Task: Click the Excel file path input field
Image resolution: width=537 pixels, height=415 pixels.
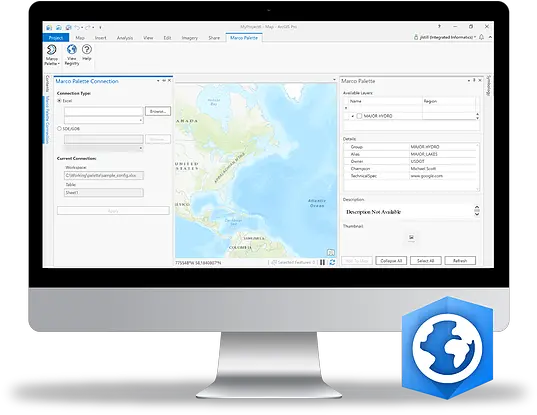Action: point(104,111)
